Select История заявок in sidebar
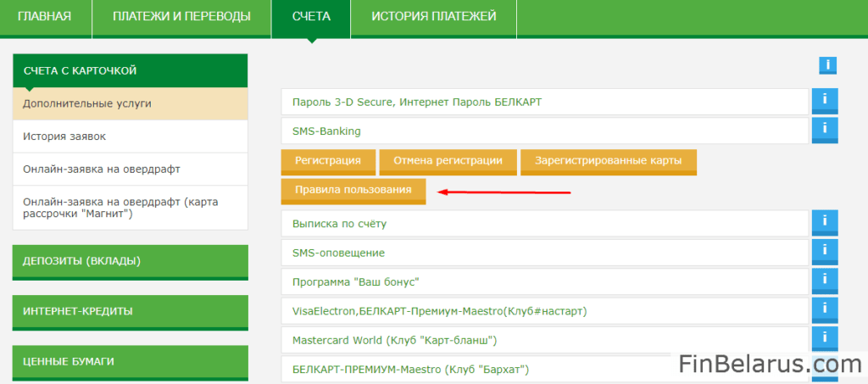This screenshot has height=384, width=868. pos(131,136)
